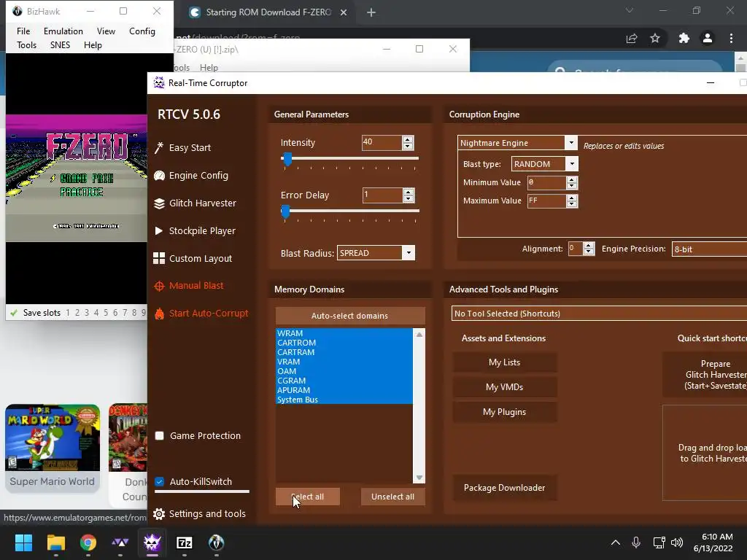The width and height of the screenshot is (747, 560).
Task: Click Select all domains button
Action: (308, 497)
